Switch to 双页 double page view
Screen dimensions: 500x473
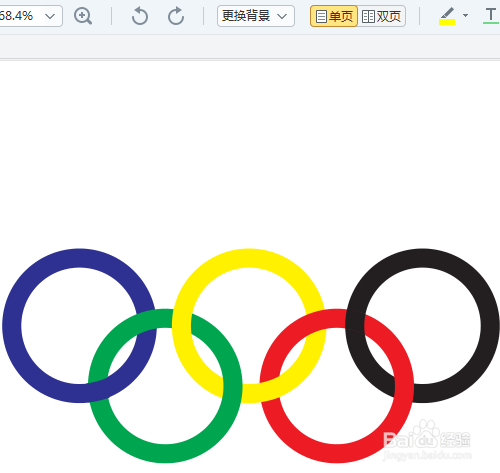tap(381, 16)
